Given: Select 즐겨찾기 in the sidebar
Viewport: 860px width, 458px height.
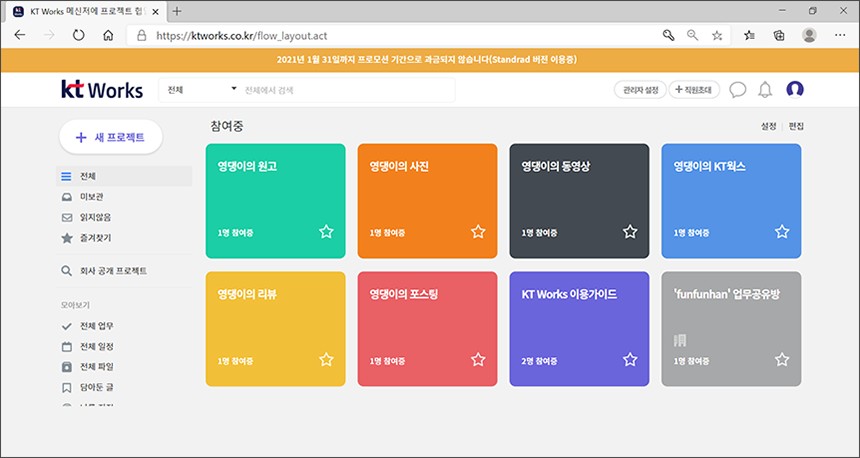Looking at the screenshot, I should [x=125, y=238].
